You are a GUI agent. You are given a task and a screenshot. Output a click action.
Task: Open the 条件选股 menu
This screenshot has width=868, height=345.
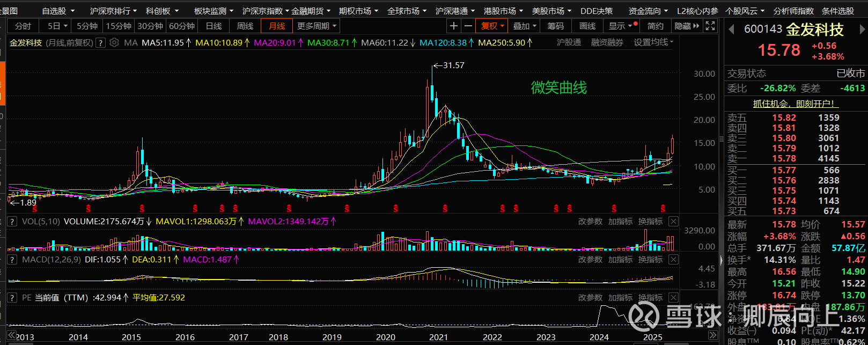[838, 11]
